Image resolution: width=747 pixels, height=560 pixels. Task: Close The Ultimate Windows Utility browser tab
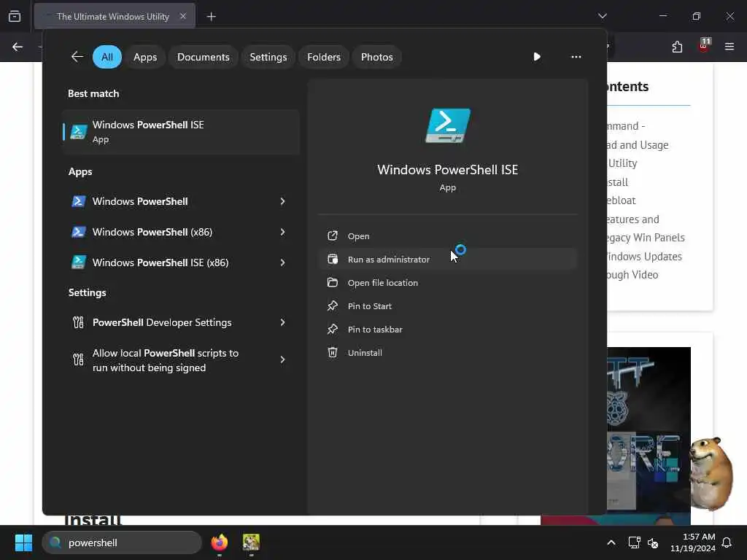coord(183,16)
